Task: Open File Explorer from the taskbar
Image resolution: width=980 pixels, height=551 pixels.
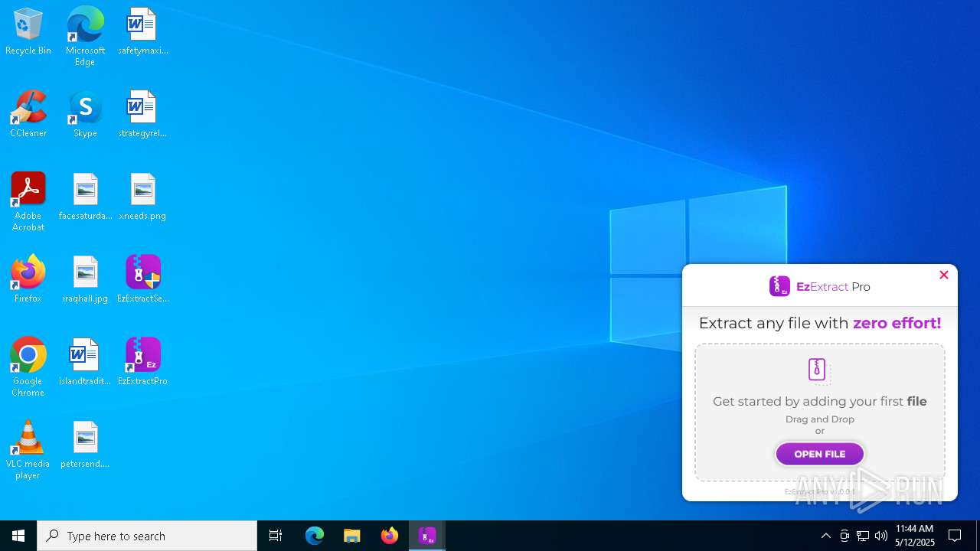Action: [x=352, y=536]
